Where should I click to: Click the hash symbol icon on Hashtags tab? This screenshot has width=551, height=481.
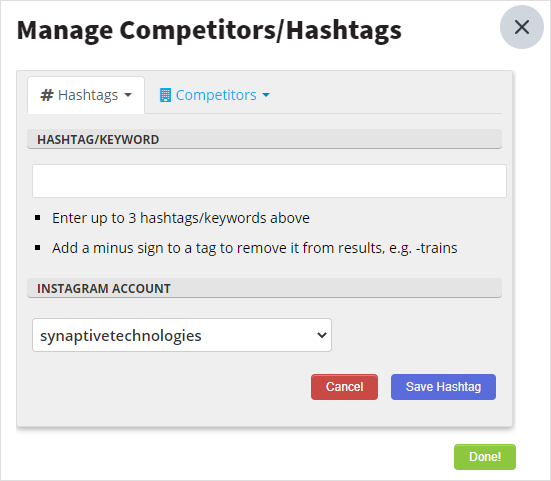tap(47, 95)
